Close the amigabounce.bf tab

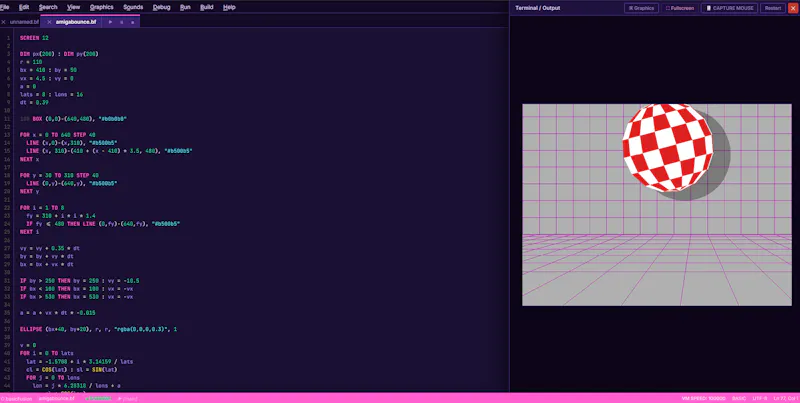tap(49, 22)
